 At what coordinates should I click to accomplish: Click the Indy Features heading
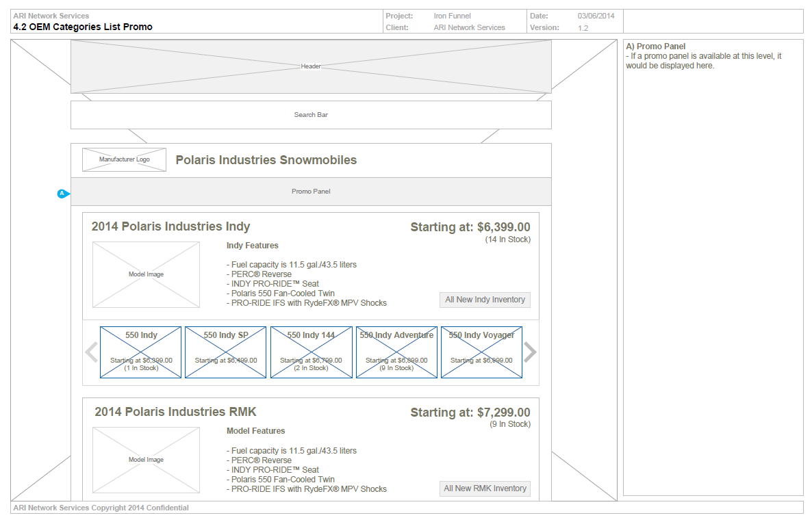coord(252,246)
